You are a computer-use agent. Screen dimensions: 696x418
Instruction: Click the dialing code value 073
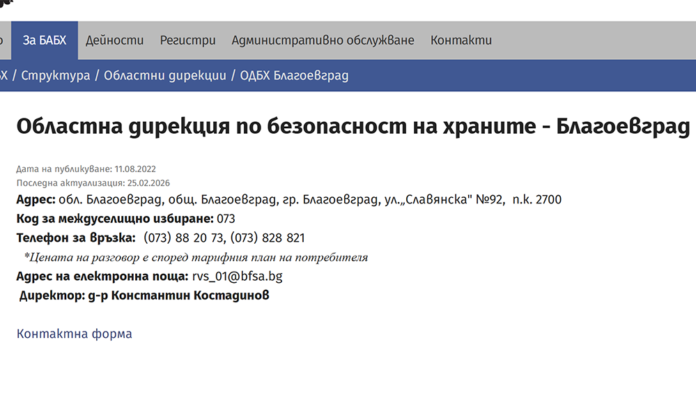pyautogui.click(x=226, y=219)
